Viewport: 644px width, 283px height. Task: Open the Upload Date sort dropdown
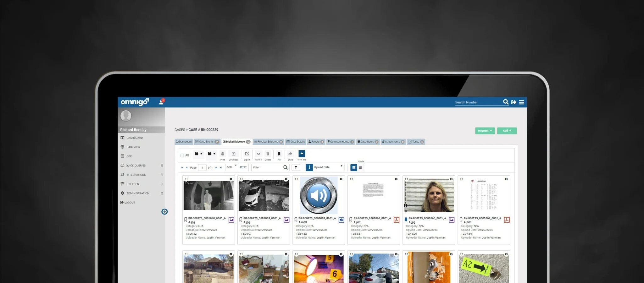[328, 167]
